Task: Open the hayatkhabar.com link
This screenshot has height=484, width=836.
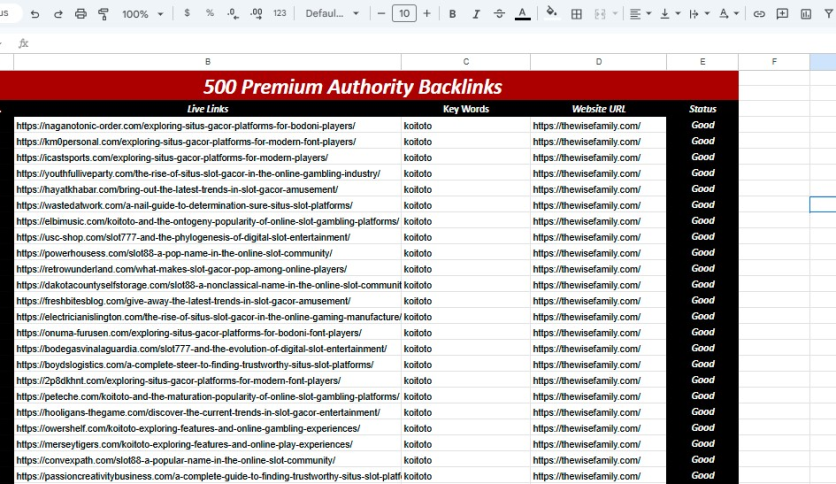Action: click(x=177, y=189)
